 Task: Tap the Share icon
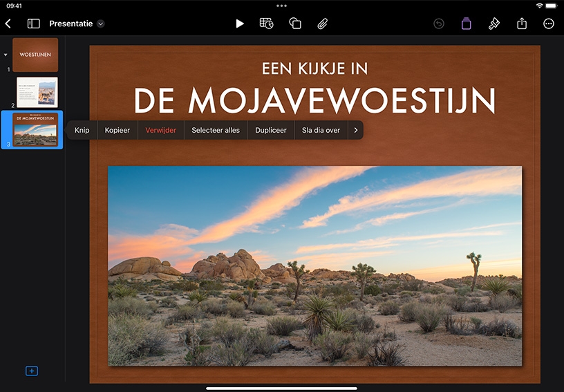tap(522, 24)
